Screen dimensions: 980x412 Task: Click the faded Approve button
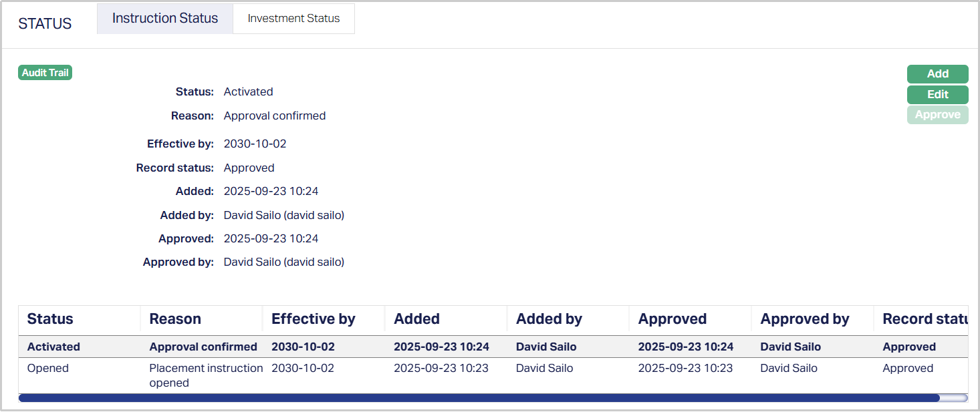tap(937, 115)
